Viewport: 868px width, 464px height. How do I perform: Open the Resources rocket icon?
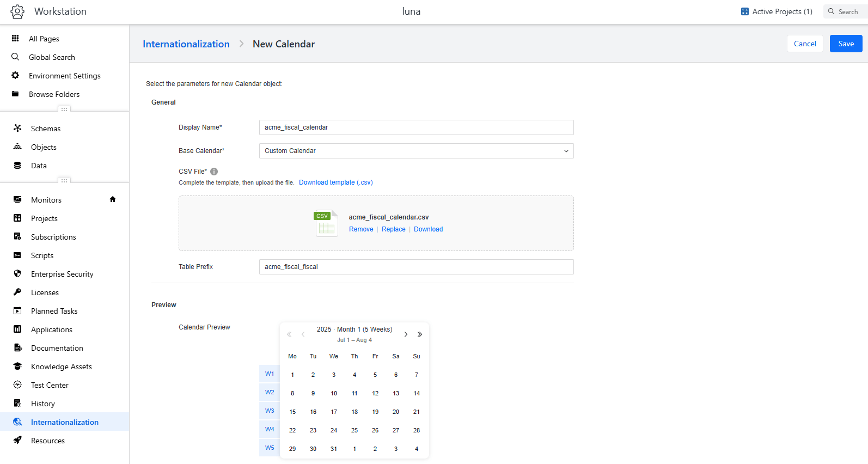(x=17, y=440)
